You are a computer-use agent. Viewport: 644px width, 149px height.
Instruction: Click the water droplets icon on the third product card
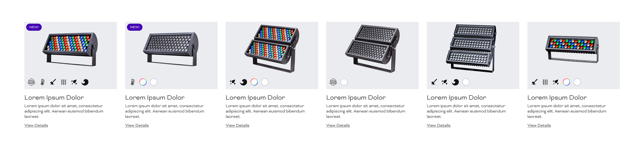coord(233,82)
